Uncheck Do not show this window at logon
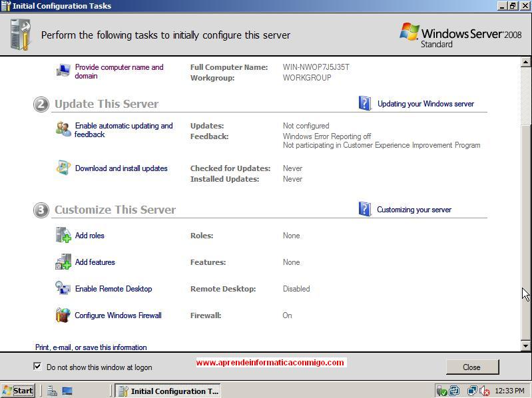 pos(37,366)
